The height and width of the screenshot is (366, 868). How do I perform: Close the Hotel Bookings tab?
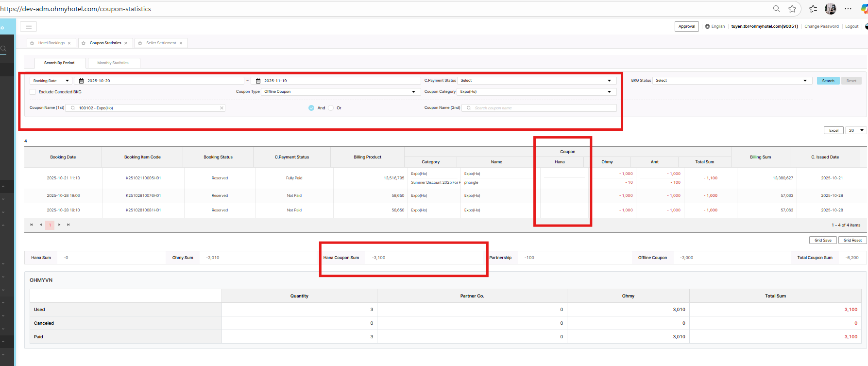[69, 43]
